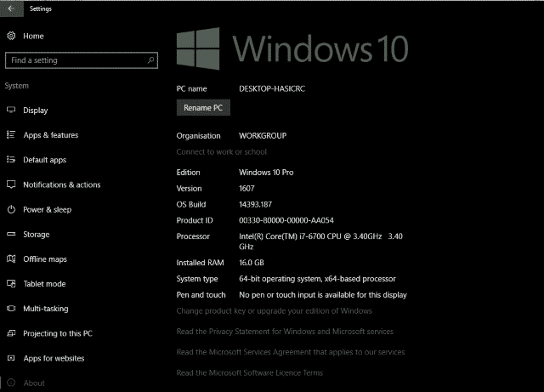Select Projecting to this PC
The width and height of the screenshot is (544, 392).
[x=58, y=333]
